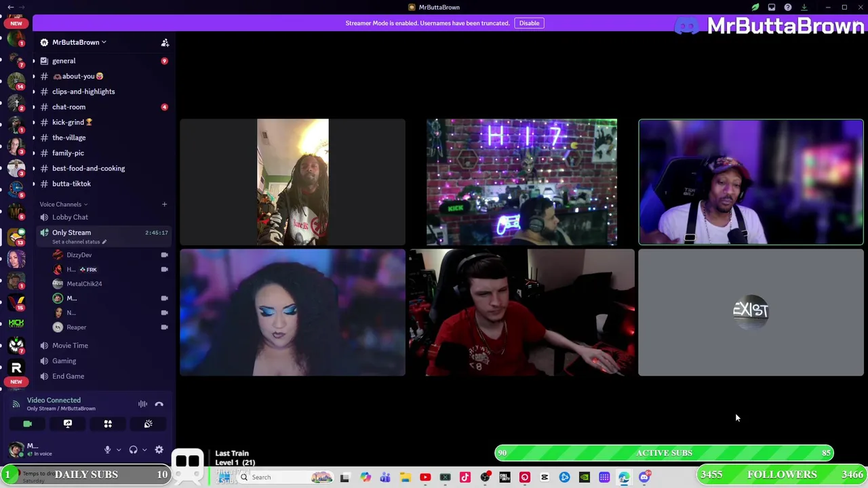Select the top-left dreadlocks video tile
The width and height of the screenshot is (868, 488).
(x=292, y=182)
